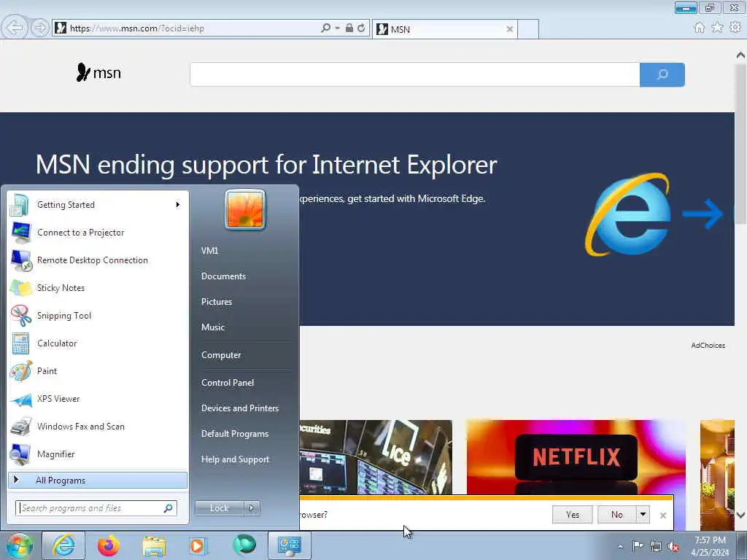This screenshot has height=560, width=747.
Task: Click the Action Center flag icon
Action: 638,546
